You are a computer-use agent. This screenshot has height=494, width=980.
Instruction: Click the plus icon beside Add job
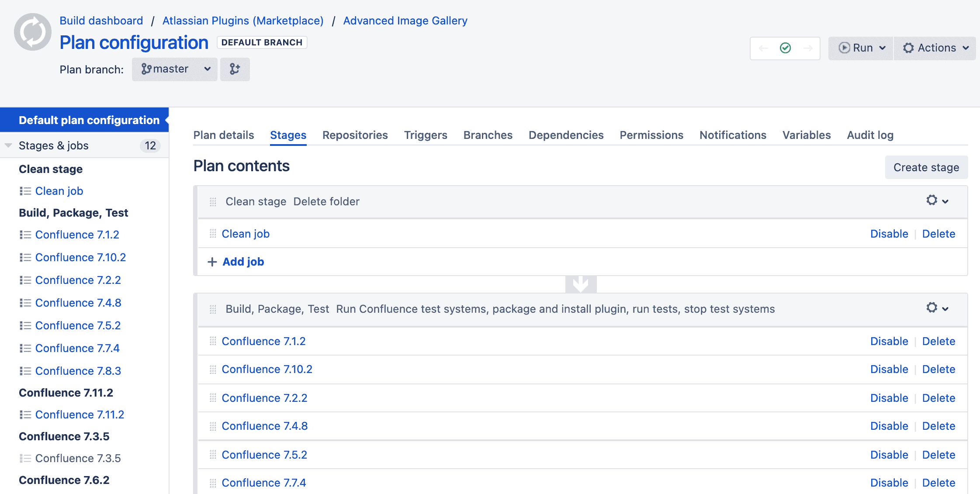pos(212,262)
